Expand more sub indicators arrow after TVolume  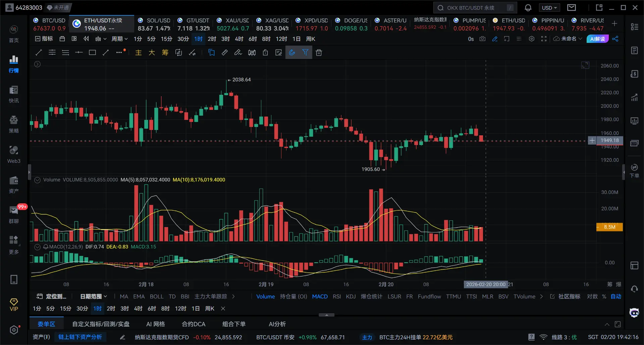coord(541,296)
